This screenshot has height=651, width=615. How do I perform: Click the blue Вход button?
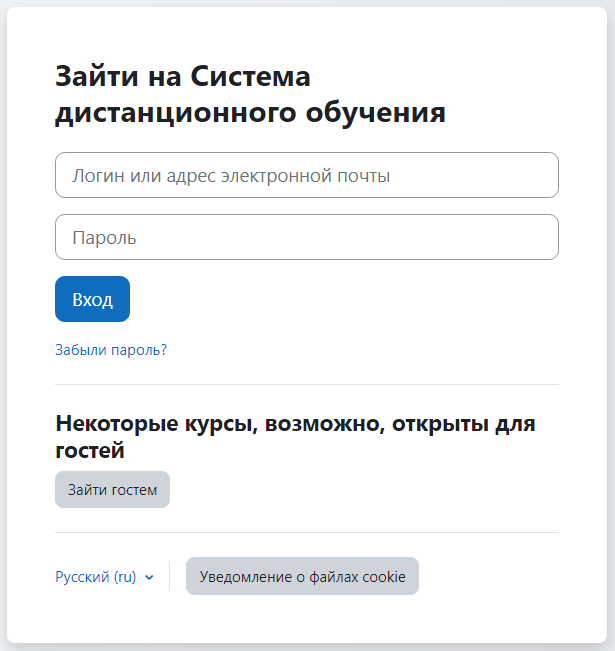(92, 299)
